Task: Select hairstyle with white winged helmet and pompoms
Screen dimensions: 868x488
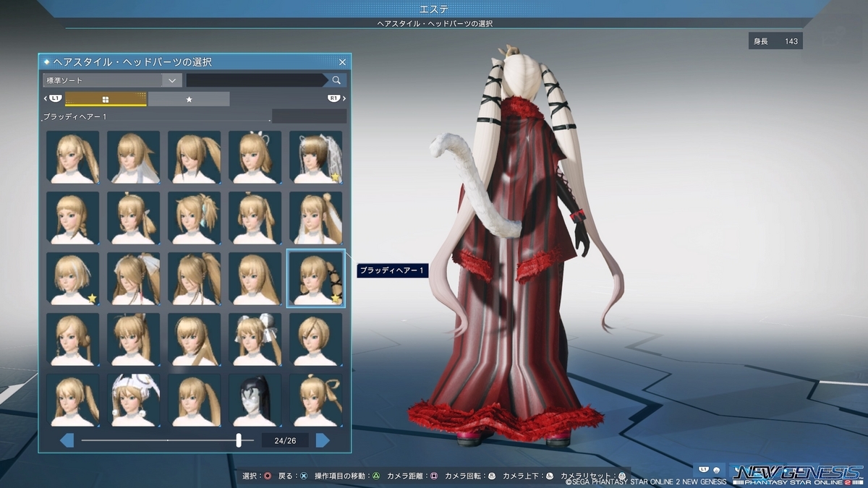Action: [134, 400]
